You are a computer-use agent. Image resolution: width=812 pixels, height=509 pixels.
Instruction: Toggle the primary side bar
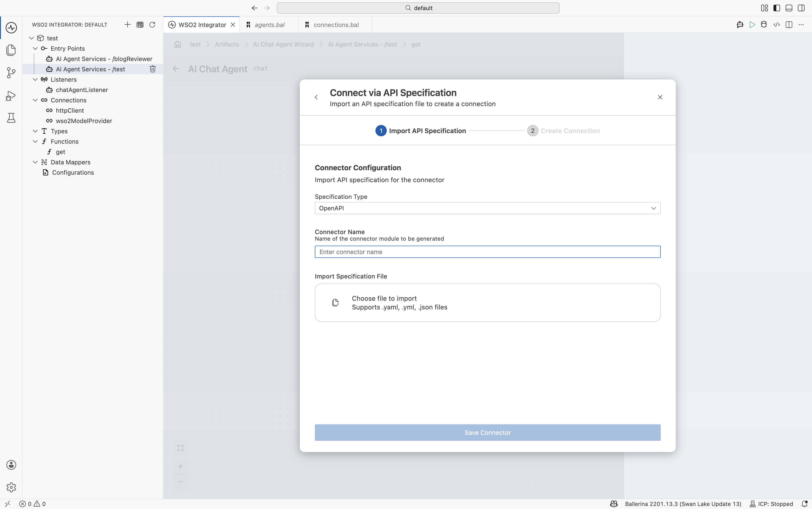[x=777, y=8]
